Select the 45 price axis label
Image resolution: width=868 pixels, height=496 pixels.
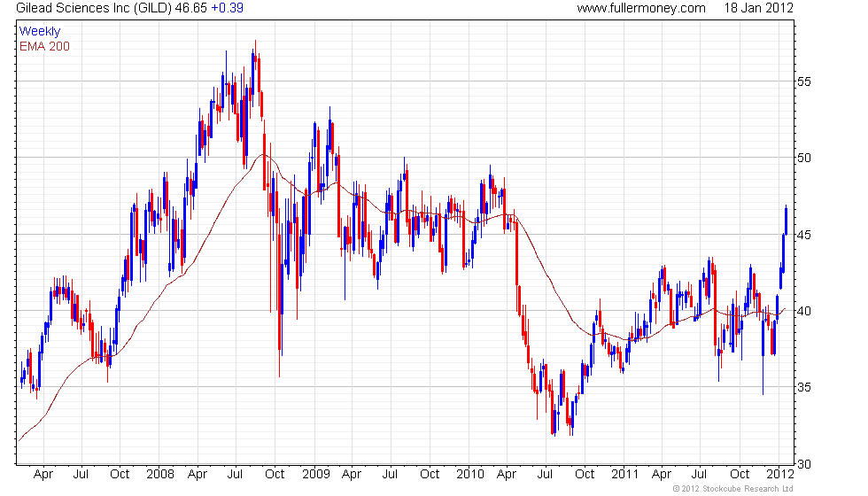click(x=804, y=235)
